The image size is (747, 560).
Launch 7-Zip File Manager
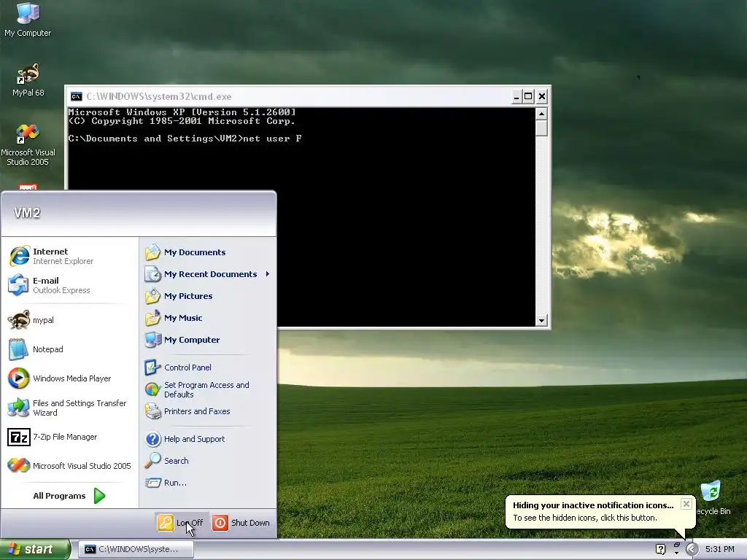pyautogui.click(x=69, y=437)
